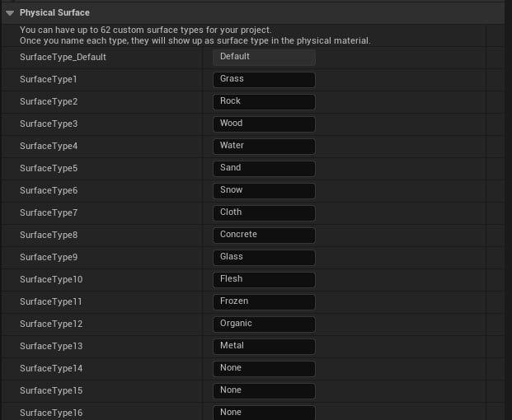Select the SurfaceType9 label

[x=49, y=257]
